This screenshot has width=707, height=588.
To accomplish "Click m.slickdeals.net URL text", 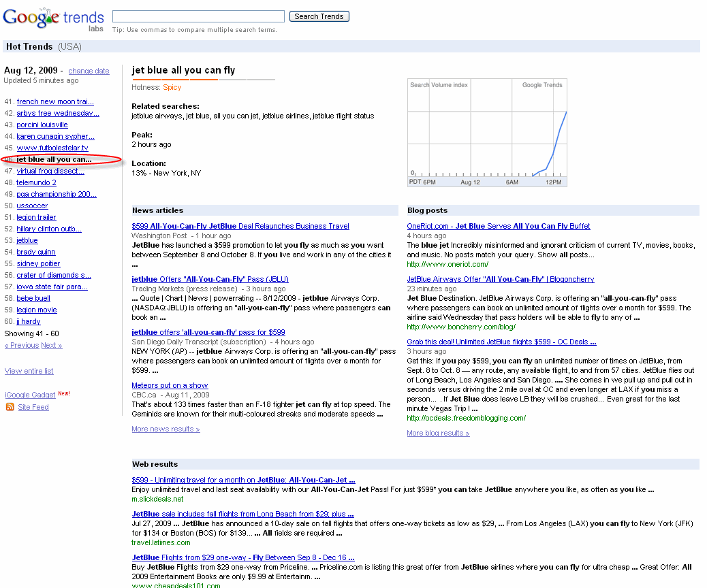I will click(x=157, y=500).
